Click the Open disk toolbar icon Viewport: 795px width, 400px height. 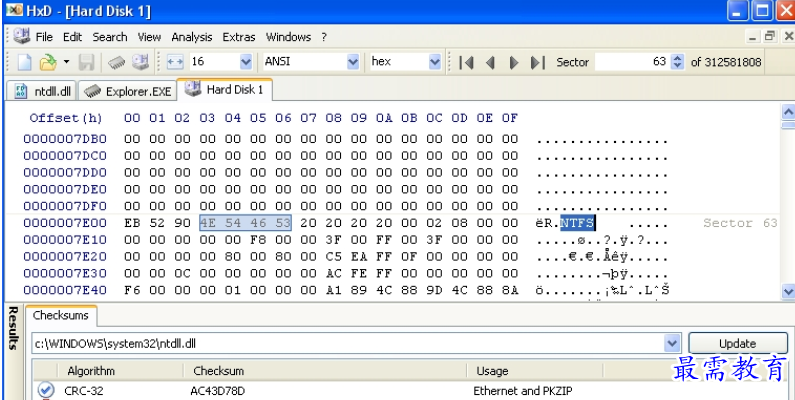tap(140, 62)
